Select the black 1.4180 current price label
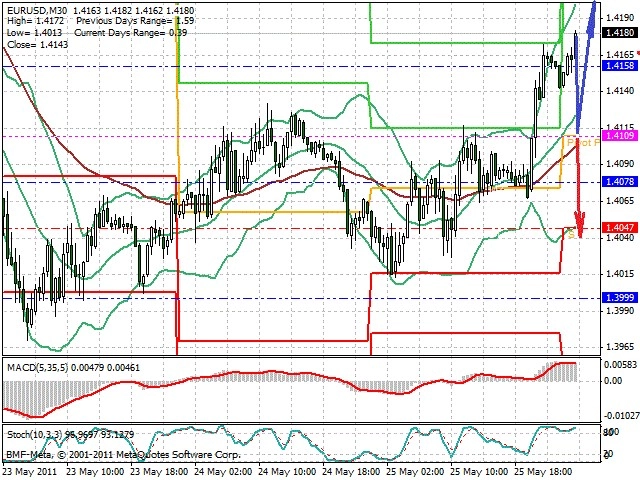This screenshot has height=480, width=640. coord(620,32)
